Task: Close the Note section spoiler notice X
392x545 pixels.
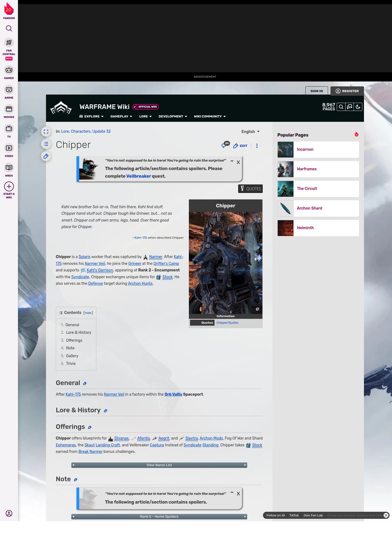Action: tap(238, 494)
